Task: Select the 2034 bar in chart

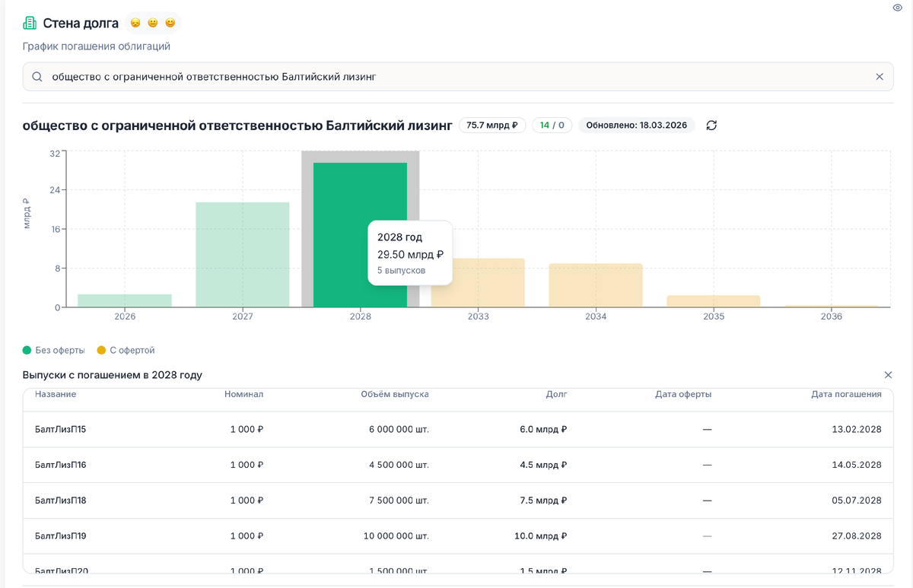Action: (x=596, y=285)
